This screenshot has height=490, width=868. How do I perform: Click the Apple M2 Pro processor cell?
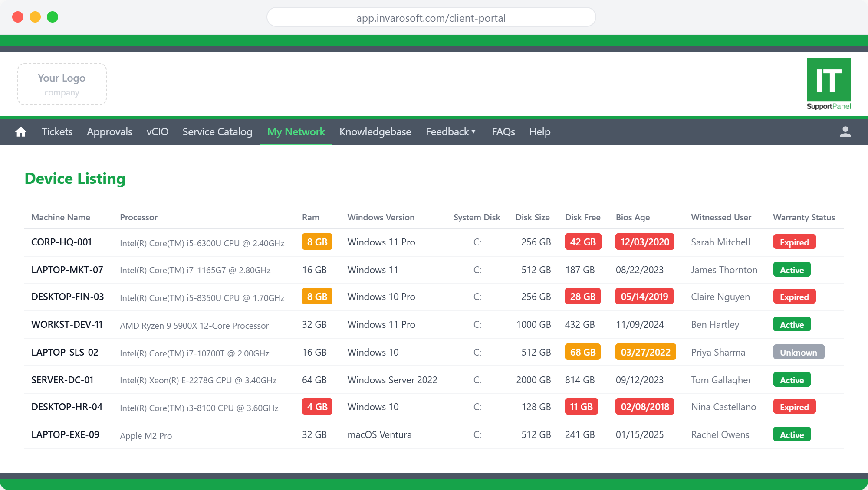click(x=146, y=436)
